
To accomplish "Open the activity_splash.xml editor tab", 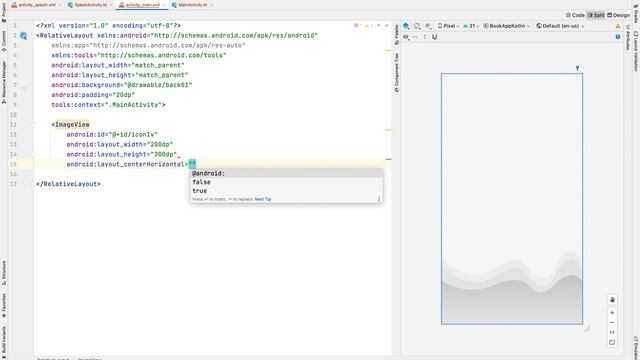I will pyautogui.click(x=37, y=5).
